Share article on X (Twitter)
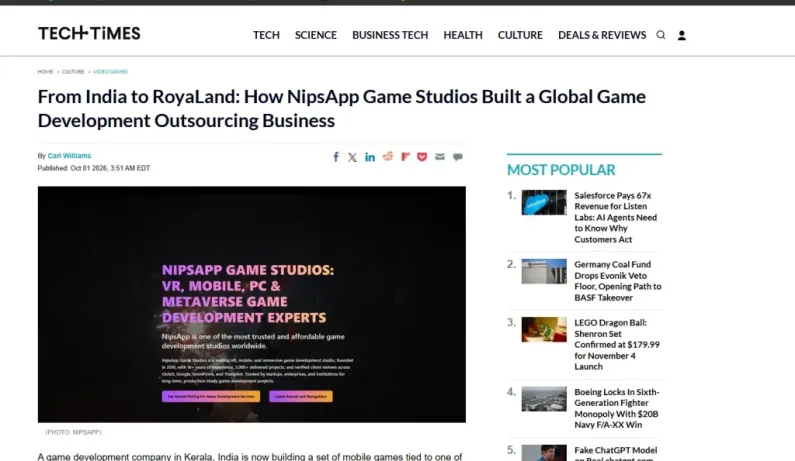 pyautogui.click(x=352, y=157)
